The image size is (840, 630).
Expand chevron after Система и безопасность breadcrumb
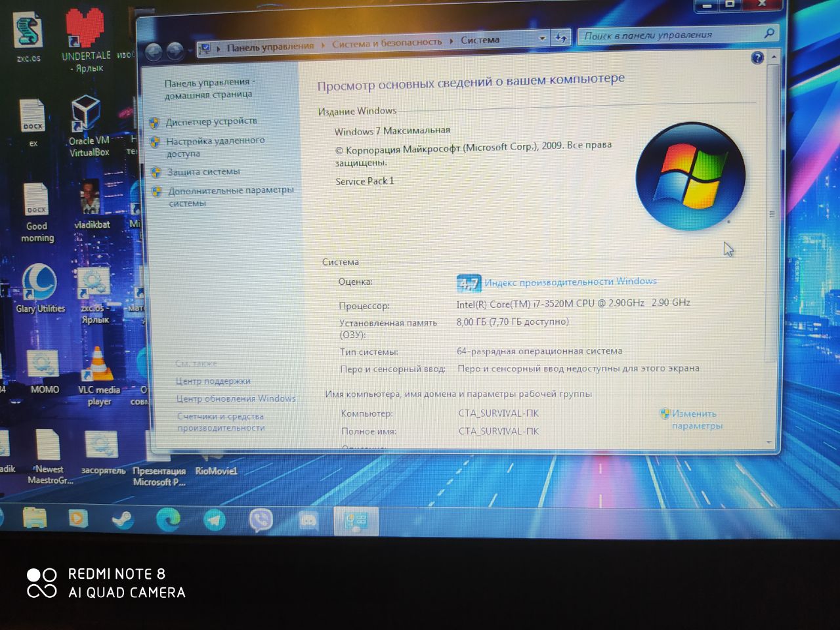point(451,41)
